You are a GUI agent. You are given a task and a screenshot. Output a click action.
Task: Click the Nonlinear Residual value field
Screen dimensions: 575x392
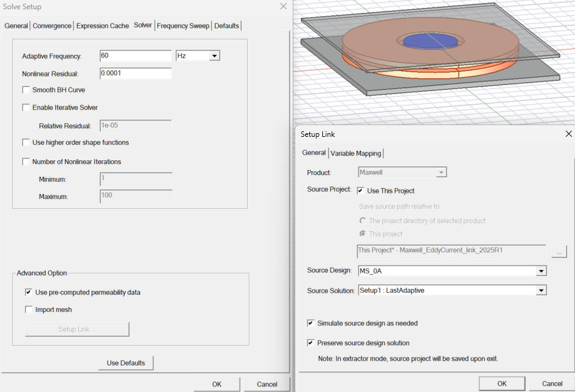point(135,74)
